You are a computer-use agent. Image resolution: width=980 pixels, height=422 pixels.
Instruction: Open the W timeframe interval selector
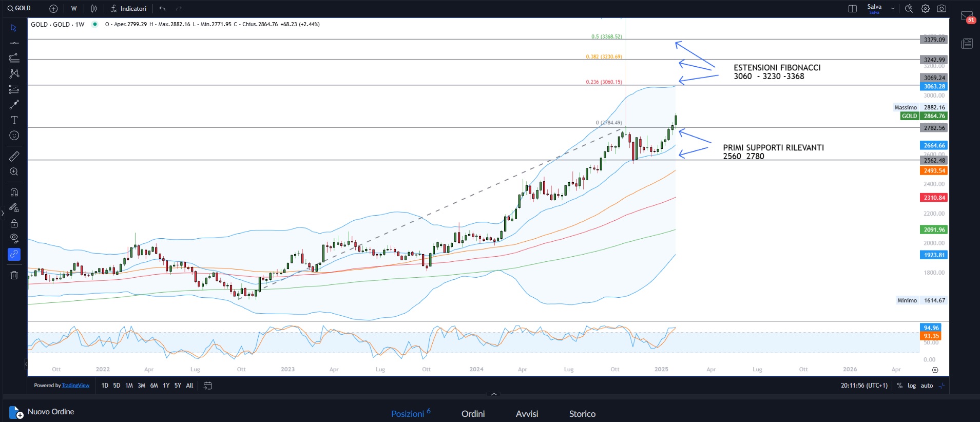pyautogui.click(x=74, y=9)
